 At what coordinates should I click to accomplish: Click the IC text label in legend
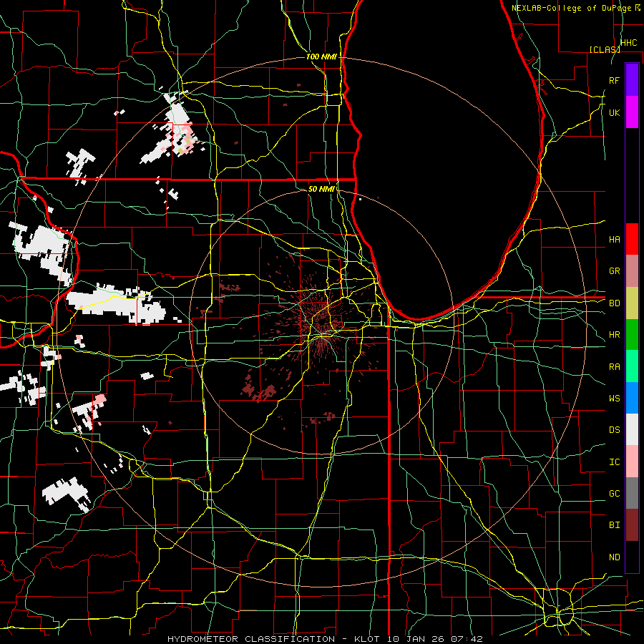(614, 462)
